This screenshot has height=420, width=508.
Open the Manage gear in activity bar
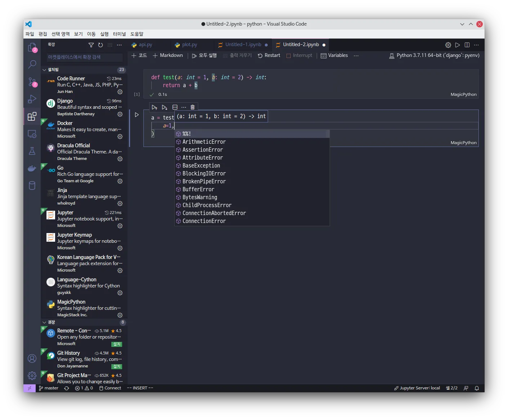(32, 376)
